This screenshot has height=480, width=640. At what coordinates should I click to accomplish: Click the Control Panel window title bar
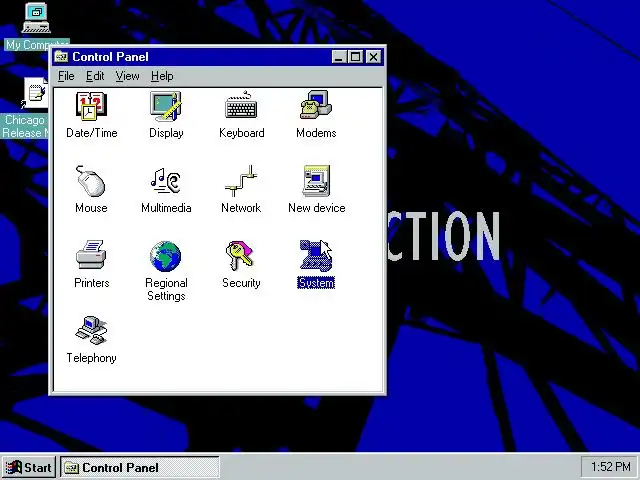click(218, 57)
